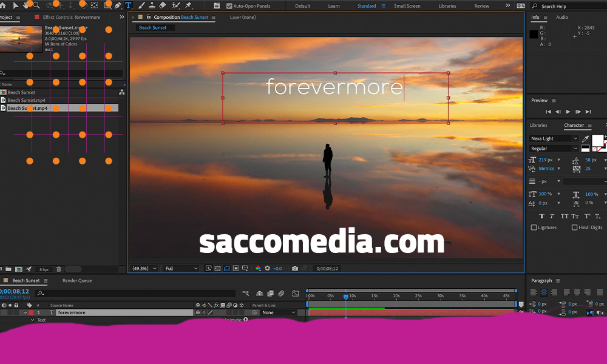Center align text in Paragraph panel
Image resolution: width=607 pixels, height=364 pixels.
tap(543, 292)
